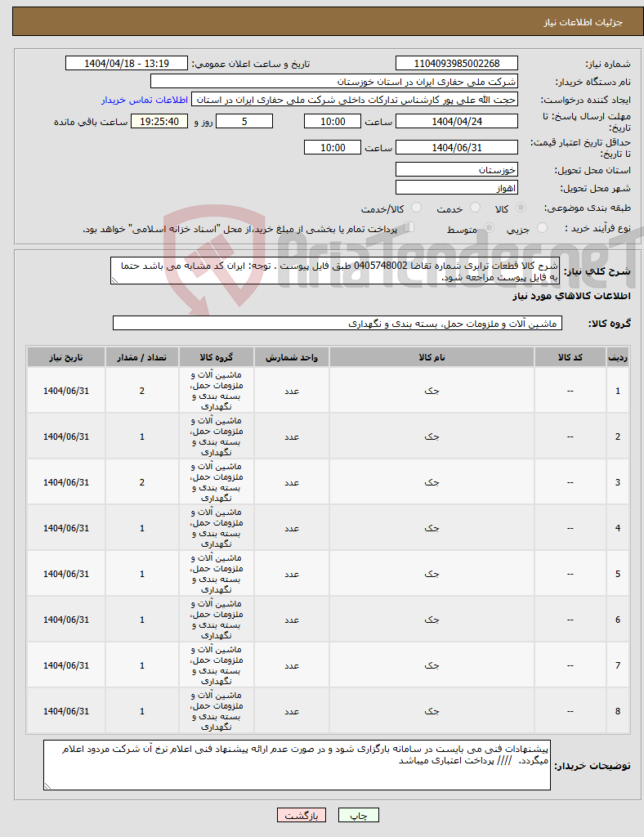Click the نام کالا column header
The image size is (644, 837).
click(432, 357)
